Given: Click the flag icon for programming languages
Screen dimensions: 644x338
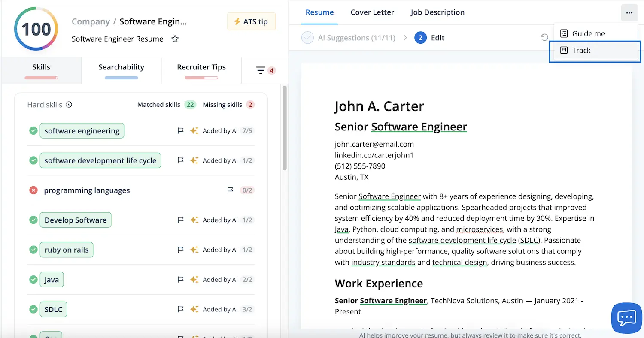Looking at the screenshot, I should [x=230, y=190].
